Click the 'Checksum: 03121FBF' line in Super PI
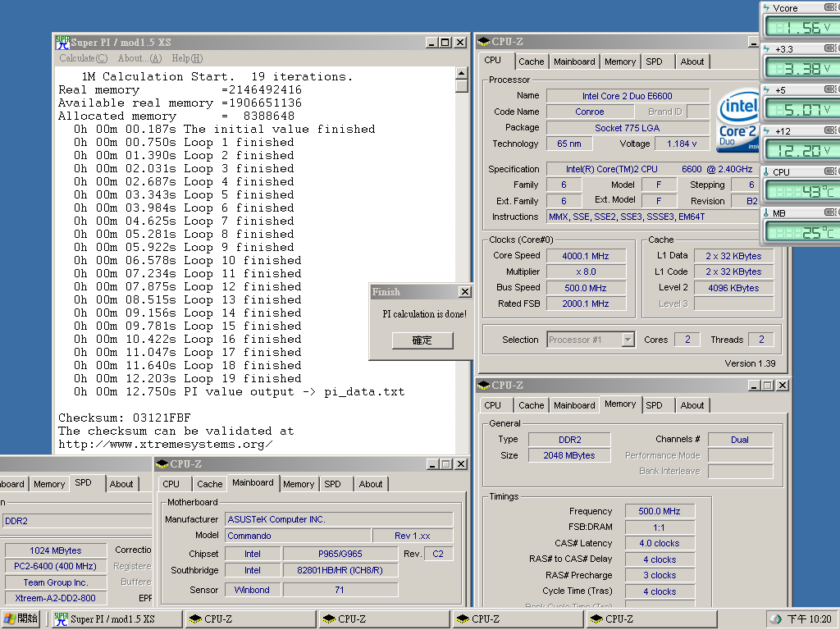The width and height of the screenshot is (840, 630). (x=125, y=418)
